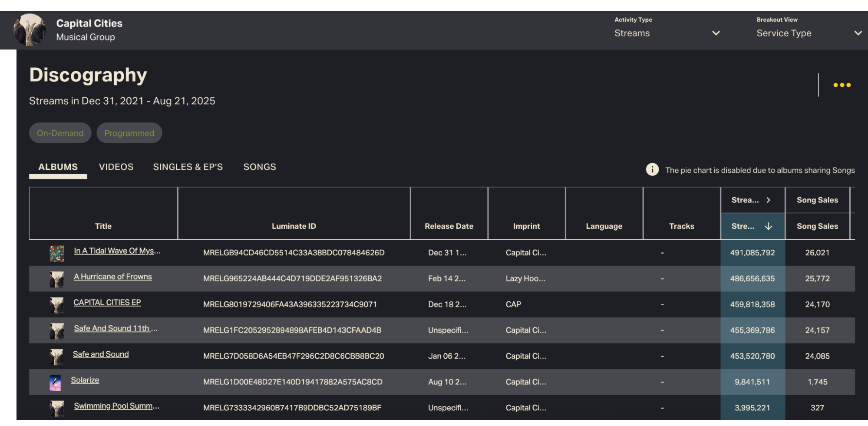
Task: Sort by the Release Date column header
Action: [x=449, y=226]
